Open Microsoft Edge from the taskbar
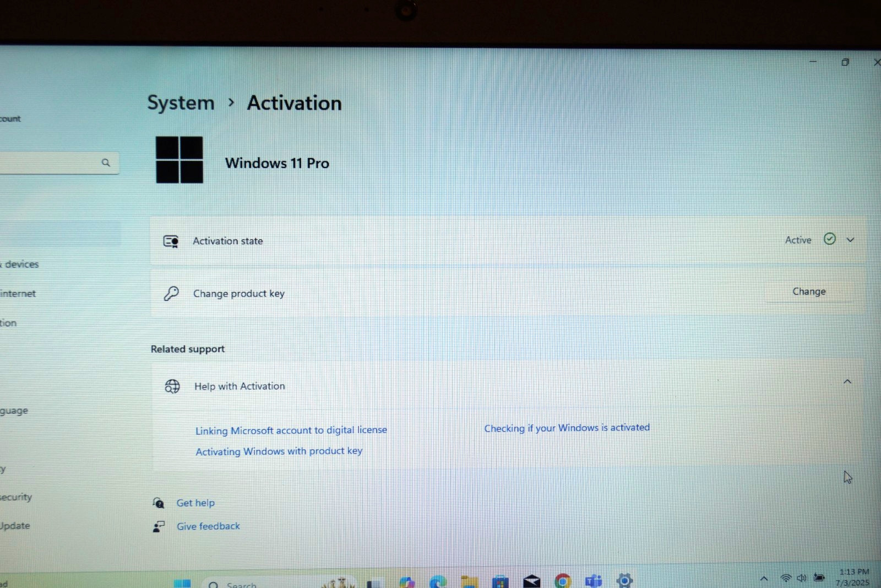The image size is (881, 588). pos(438,581)
